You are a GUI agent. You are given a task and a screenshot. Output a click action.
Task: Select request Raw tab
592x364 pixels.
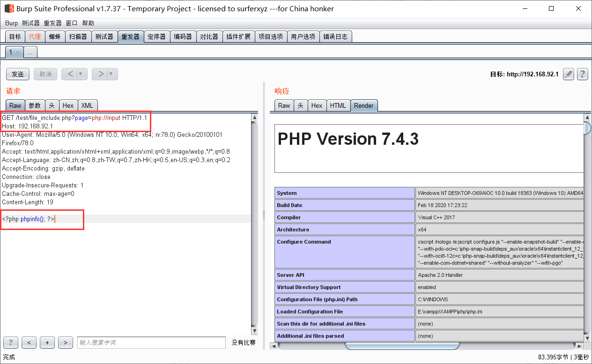coord(15,105)
